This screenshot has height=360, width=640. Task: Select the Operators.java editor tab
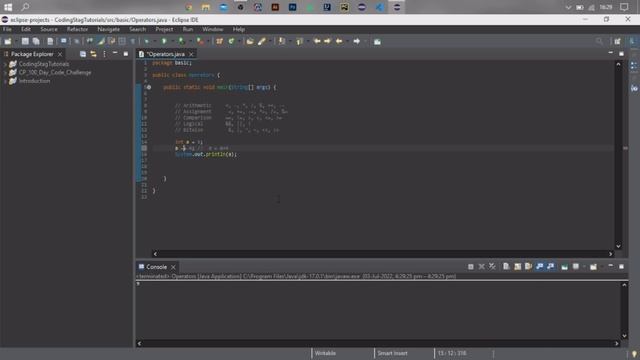tap(166, 54)
